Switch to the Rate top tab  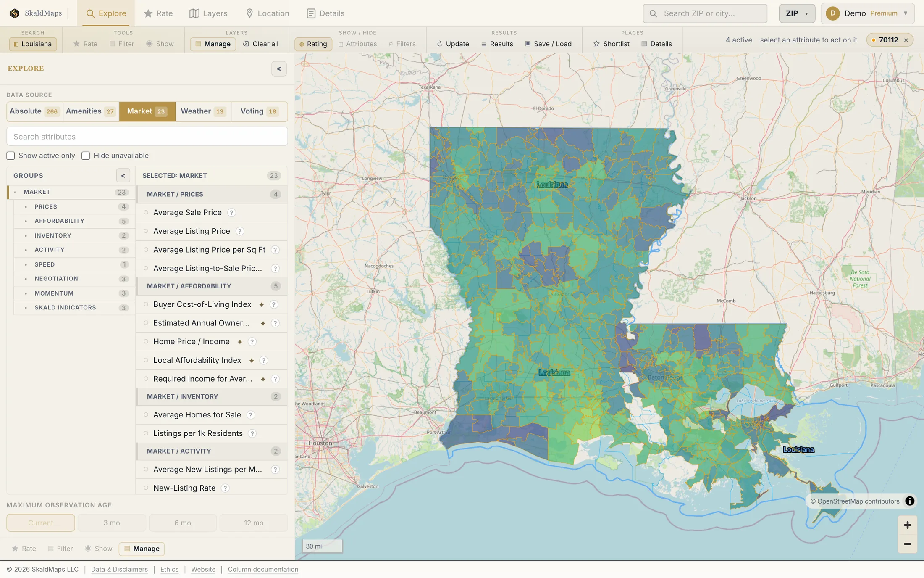(x=158, y=13)
